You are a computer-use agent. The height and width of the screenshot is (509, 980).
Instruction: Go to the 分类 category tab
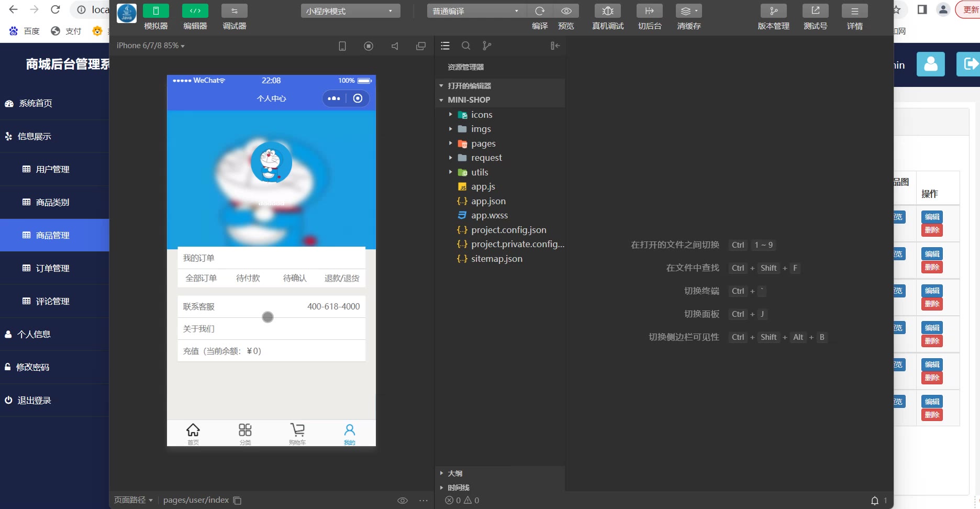click(x=245, y=434)
